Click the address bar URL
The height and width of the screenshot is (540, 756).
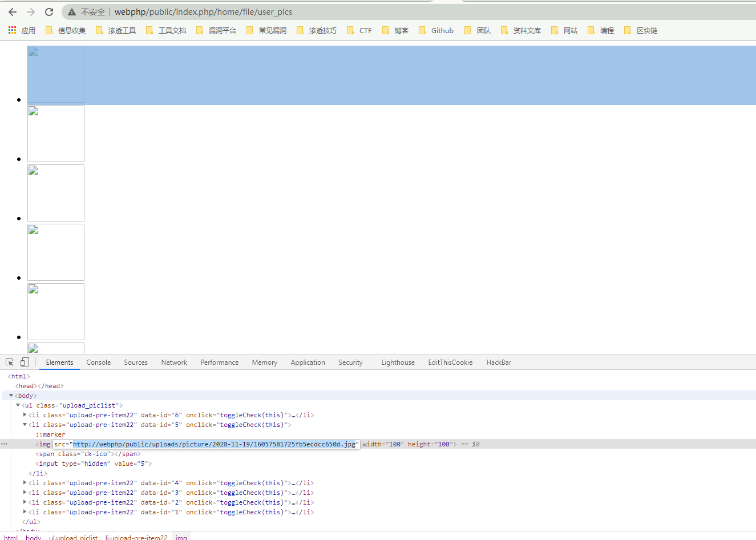tap(203, 12)
